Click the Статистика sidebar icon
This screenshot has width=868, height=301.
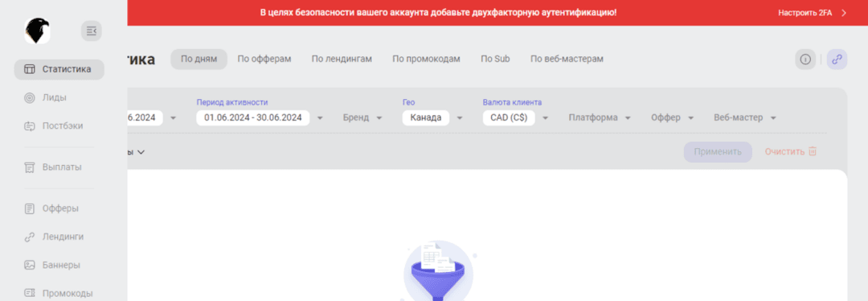(x=30, y=69)
